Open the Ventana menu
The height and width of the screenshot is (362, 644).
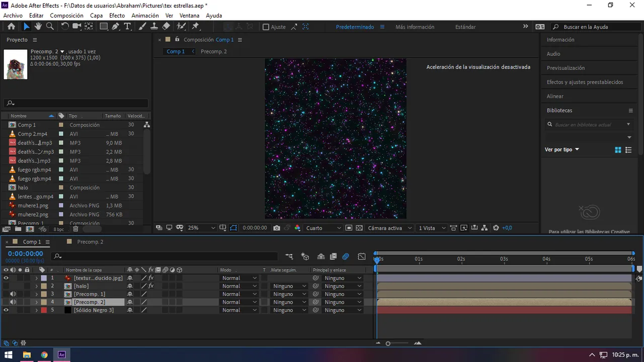click(189, 16)
